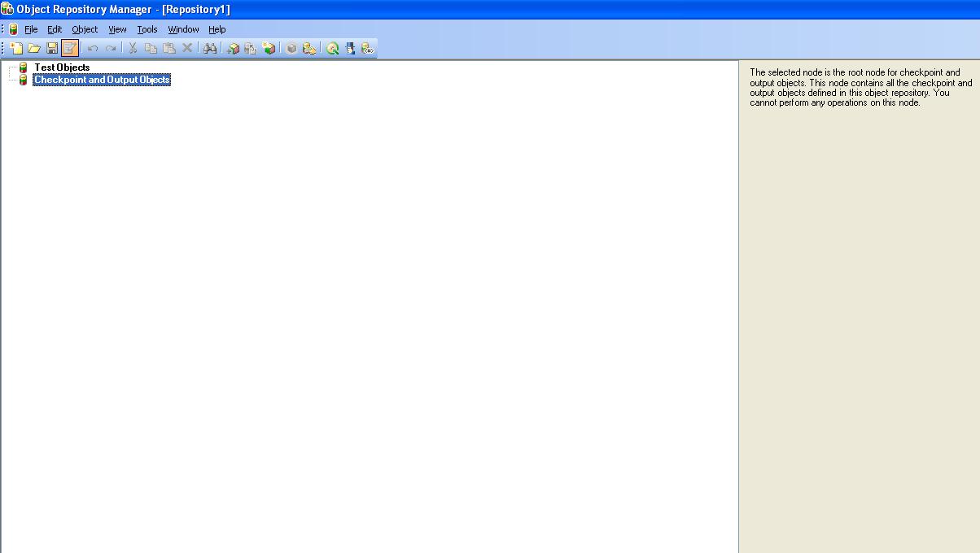The height and width of the screenshot is (553, 980).
Task: Click the New repository icon
Action: tap(16, 49)
